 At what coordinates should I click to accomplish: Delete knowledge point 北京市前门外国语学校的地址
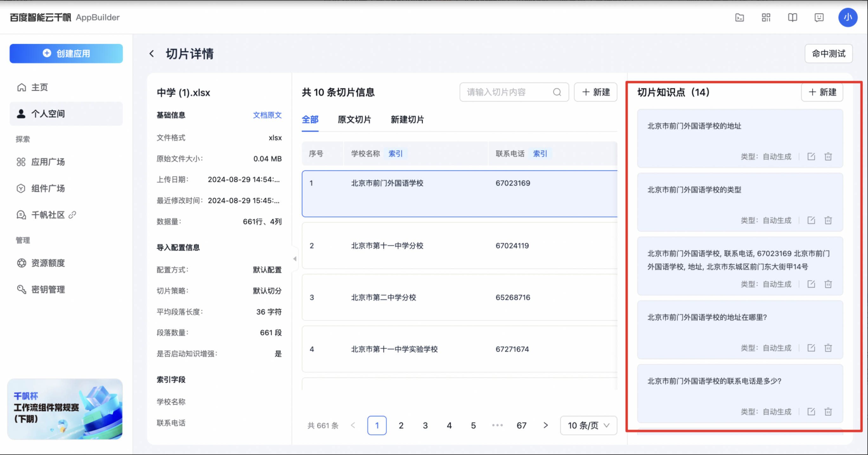828,156
